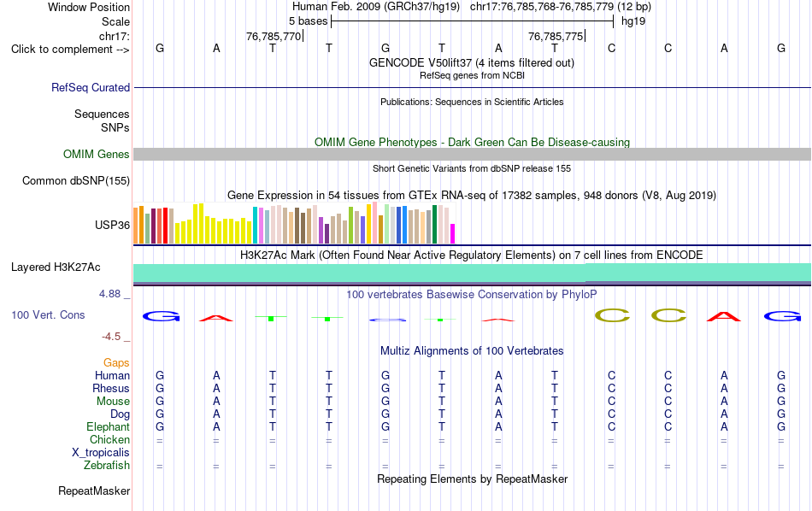
Task: Click the OMIM Gene Phenotypes track title
Action: [x=473, y=142]
